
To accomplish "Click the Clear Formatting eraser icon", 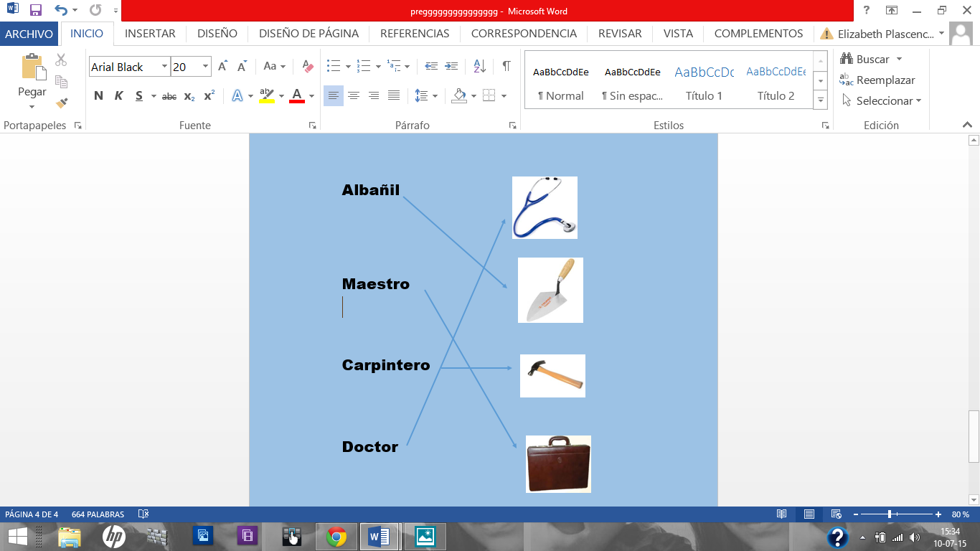I will [x=308, y=67].
